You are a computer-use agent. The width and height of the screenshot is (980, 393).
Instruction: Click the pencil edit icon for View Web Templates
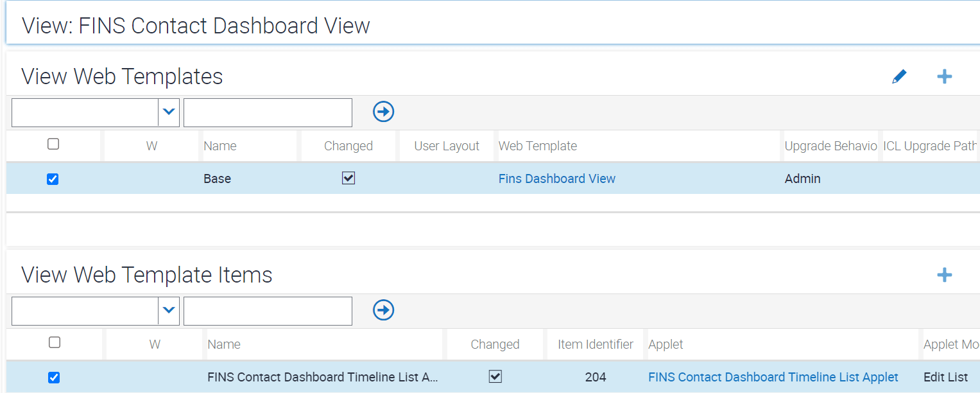898,76
